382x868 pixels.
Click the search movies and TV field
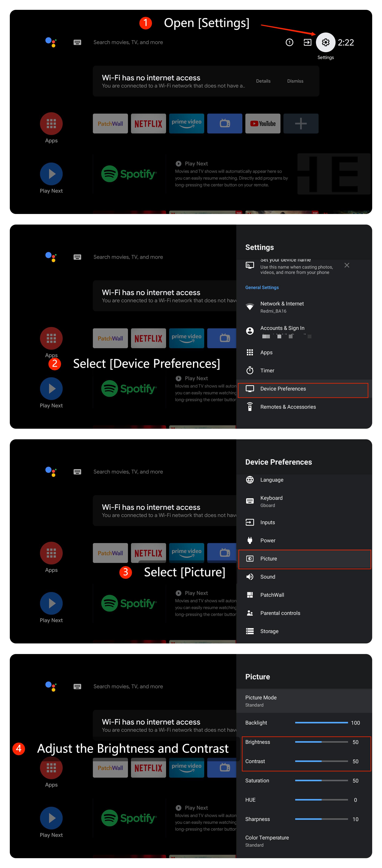click(128, 43)
